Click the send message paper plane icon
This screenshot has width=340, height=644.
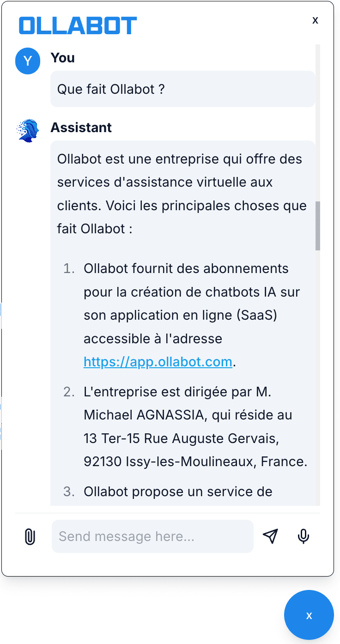270,536
